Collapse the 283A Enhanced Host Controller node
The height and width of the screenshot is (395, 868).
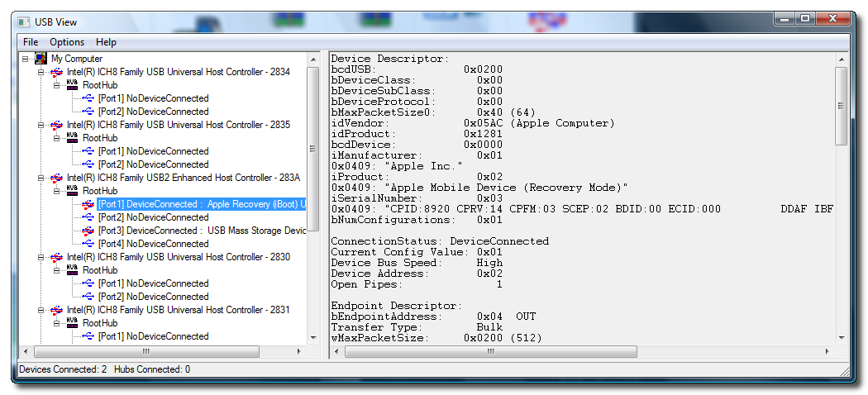(x=42, y=178)
